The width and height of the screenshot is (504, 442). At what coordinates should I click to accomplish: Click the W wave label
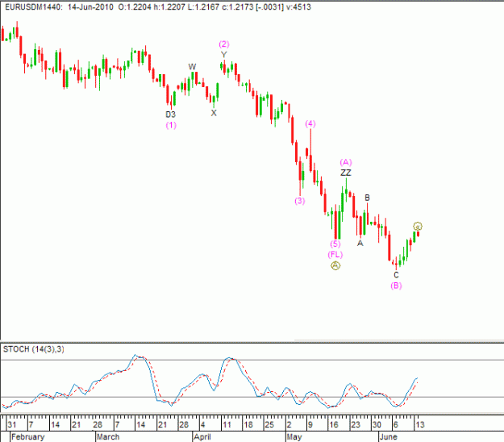[192, 67]
